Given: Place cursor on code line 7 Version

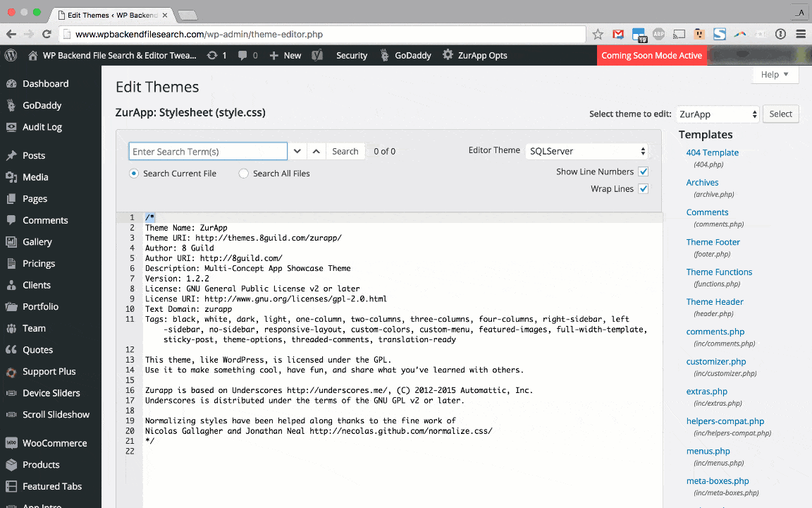Looking at the screenshot, I should pyautogui.click(x=177, y=279).
